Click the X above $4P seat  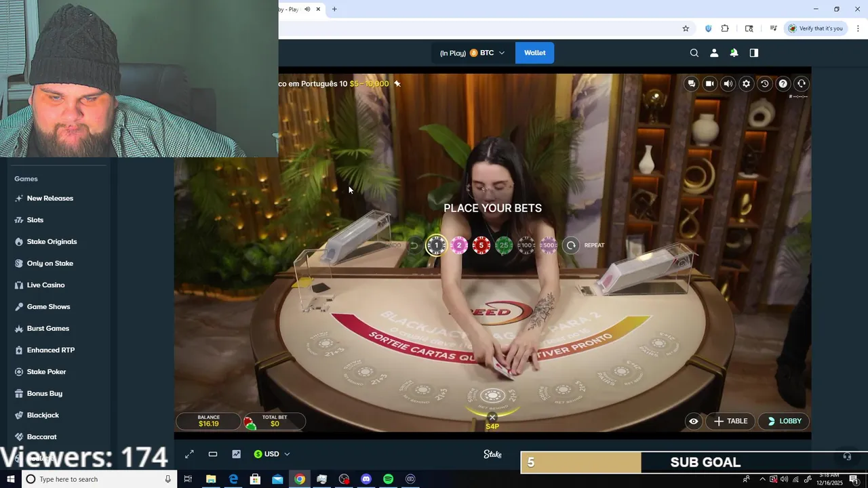[x=492, y=418]
